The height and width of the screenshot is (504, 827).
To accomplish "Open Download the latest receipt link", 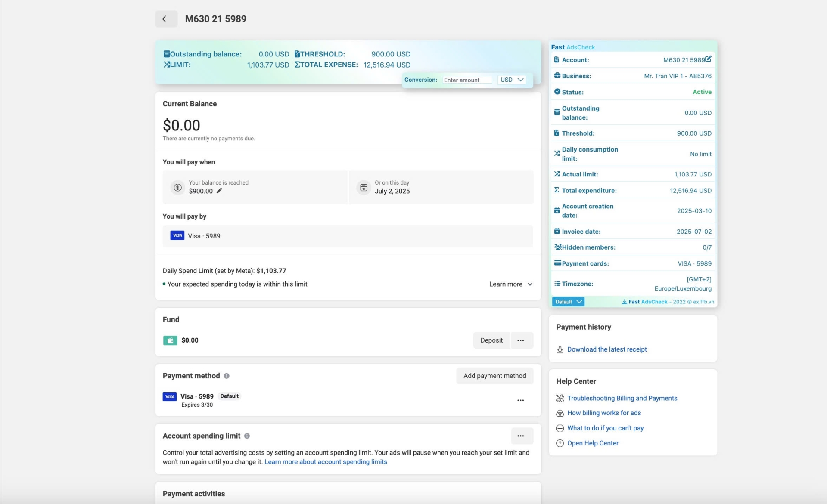I will pos(607,349).
